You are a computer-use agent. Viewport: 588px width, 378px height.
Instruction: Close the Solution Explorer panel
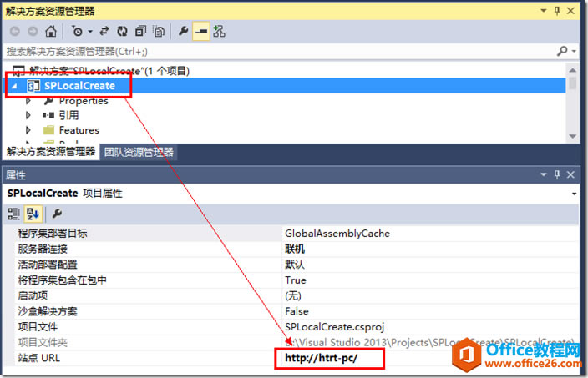[x=570, y=11]
